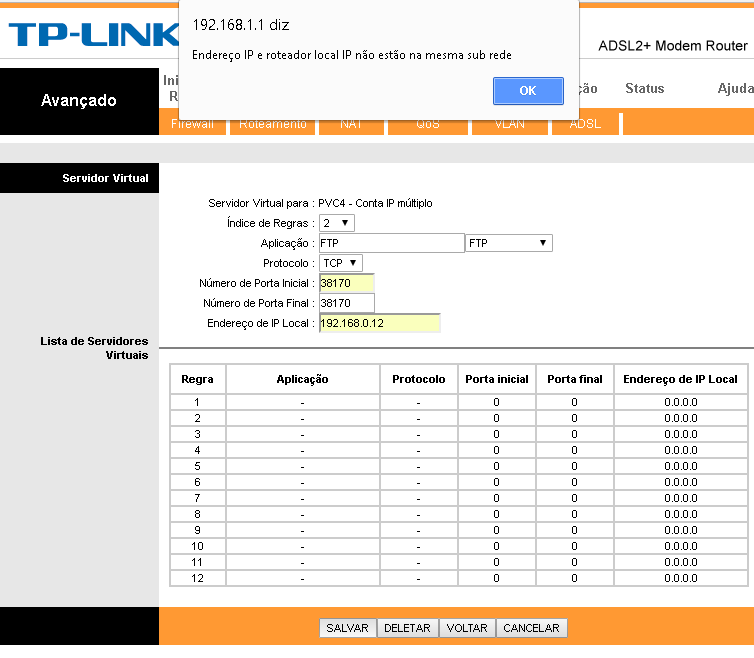
Task: Click the 0.0.0.0 address in rule 6 row
Action: (x=680, y=482)
